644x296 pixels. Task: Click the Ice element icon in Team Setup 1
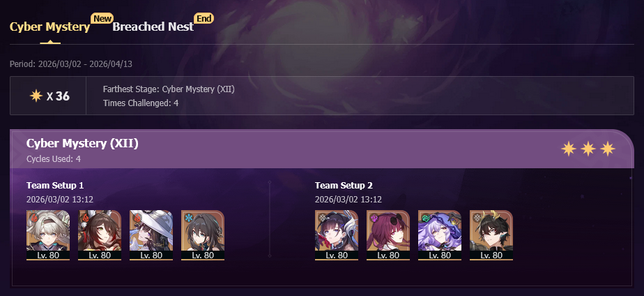click(189, 218)
